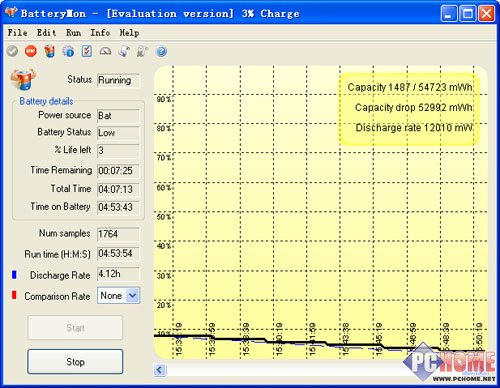The width and height of the screenshot is (500, 388).
Task: Click the Capacity 1487 / 54723 mWh text
Action: tap(410, 87)
